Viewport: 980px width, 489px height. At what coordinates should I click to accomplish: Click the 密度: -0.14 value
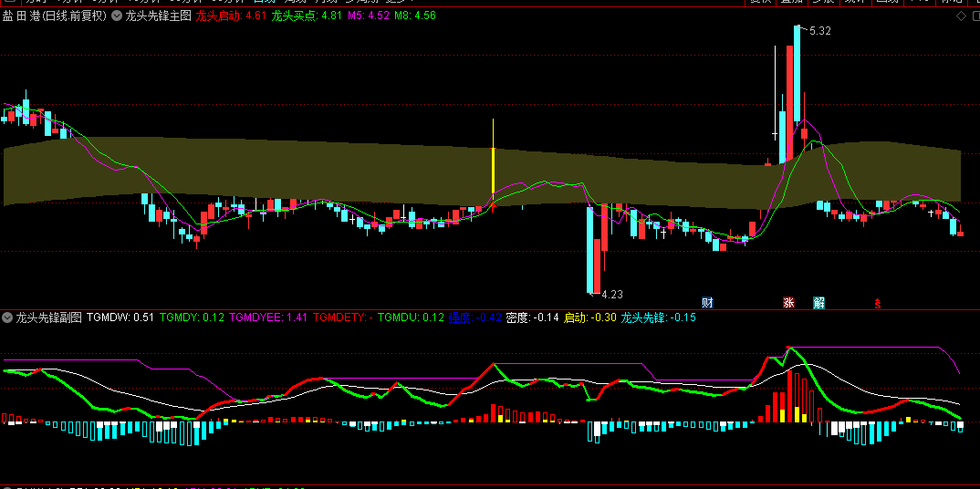click(533, 317)
